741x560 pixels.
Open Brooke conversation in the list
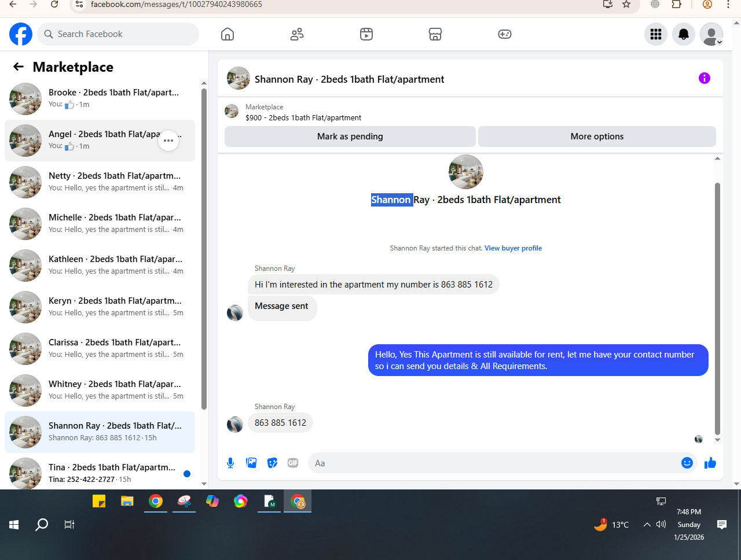point(100,99)
